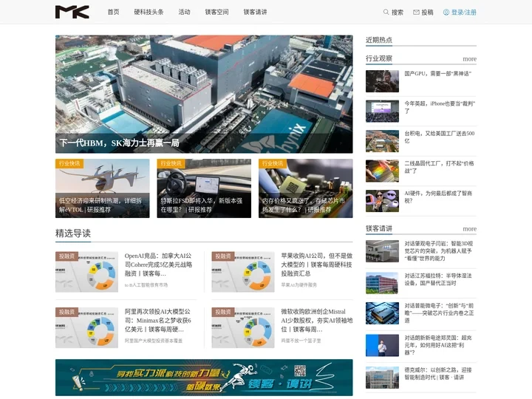Open the 首页 menu item
Screen dimensions: 532x399
(x=113, y=12)
